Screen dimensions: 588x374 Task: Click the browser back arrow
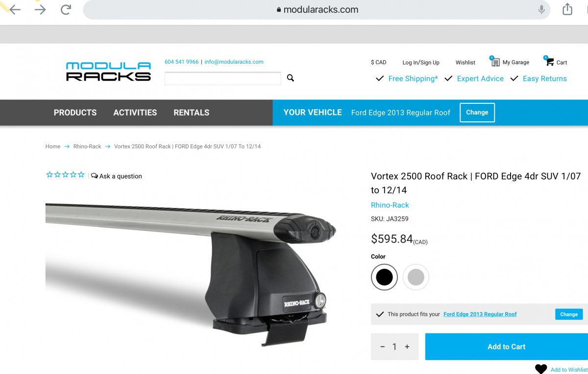click(x=15, y=9)
